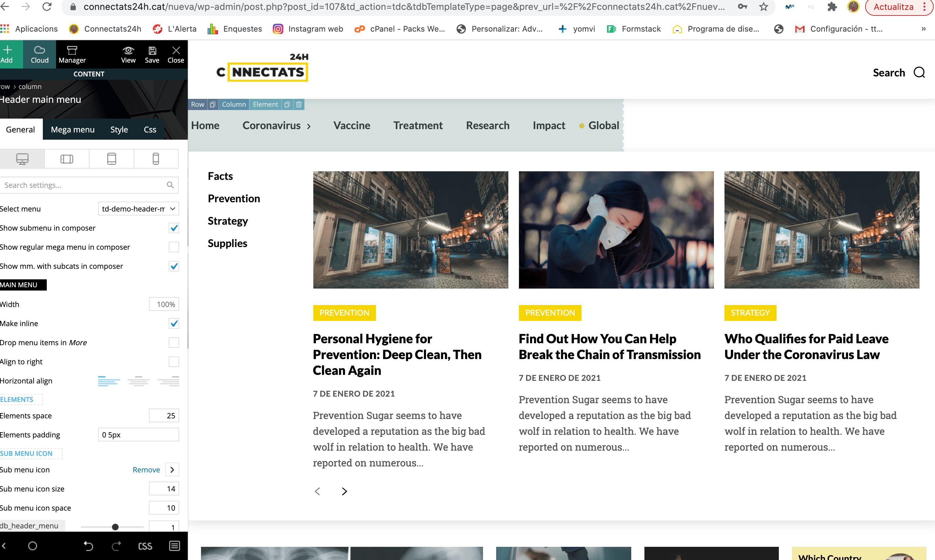
Task: Select tablet landscape viewport icon
Action: pos(67,159)
